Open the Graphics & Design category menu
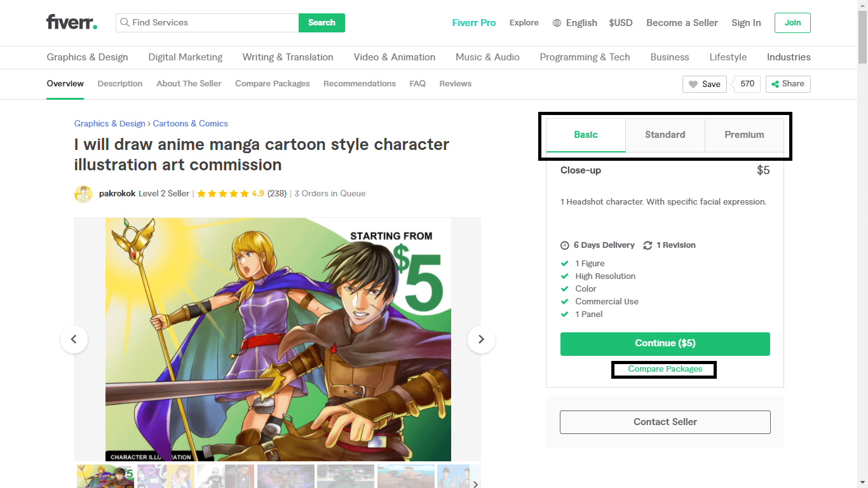 point(87,57)
